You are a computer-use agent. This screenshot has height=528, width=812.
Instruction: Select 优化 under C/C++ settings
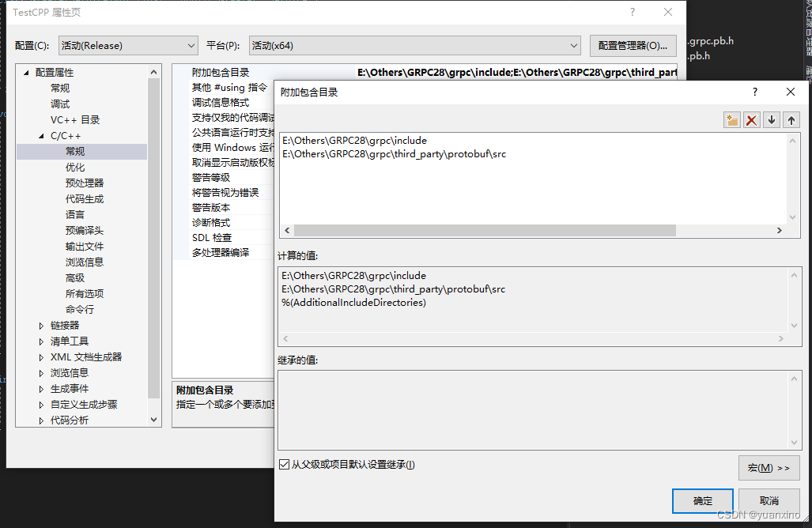coord(75,167)
